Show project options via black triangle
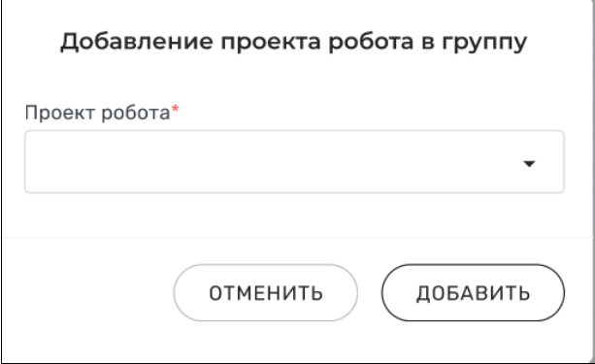This screenshot has height=364, width=595. point(529,164)
